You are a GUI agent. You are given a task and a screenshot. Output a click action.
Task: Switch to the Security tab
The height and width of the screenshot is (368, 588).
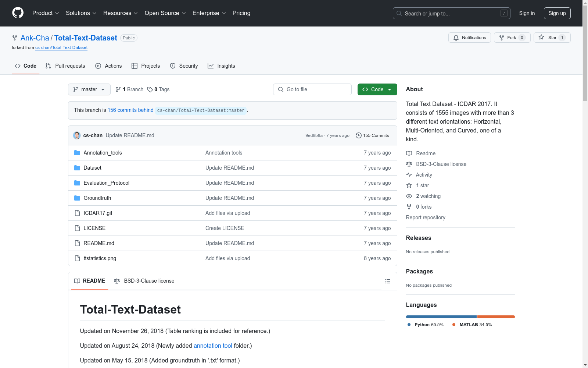tap(184, 66)
